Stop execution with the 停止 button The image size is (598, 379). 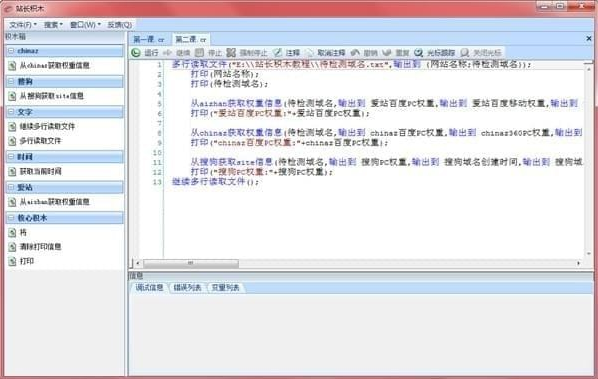click(208, 53)
